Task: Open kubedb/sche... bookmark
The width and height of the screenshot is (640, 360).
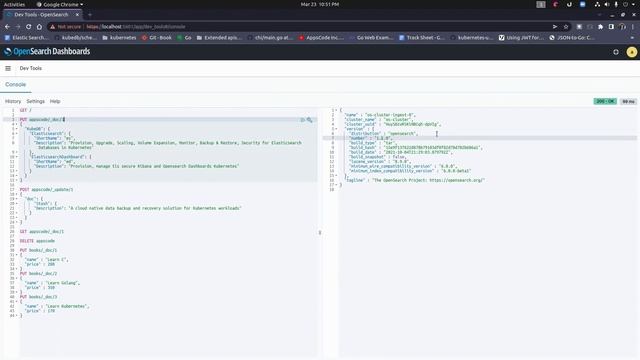Action: (76, 38)
